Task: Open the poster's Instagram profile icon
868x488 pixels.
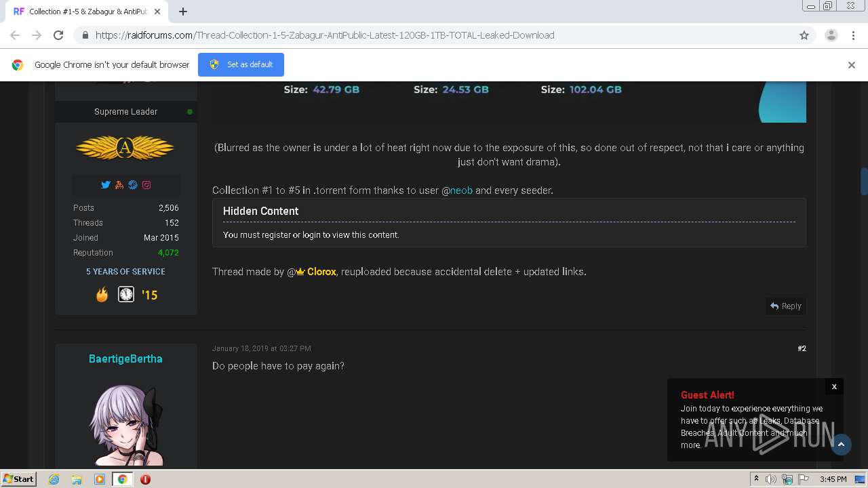Action: 146,184
